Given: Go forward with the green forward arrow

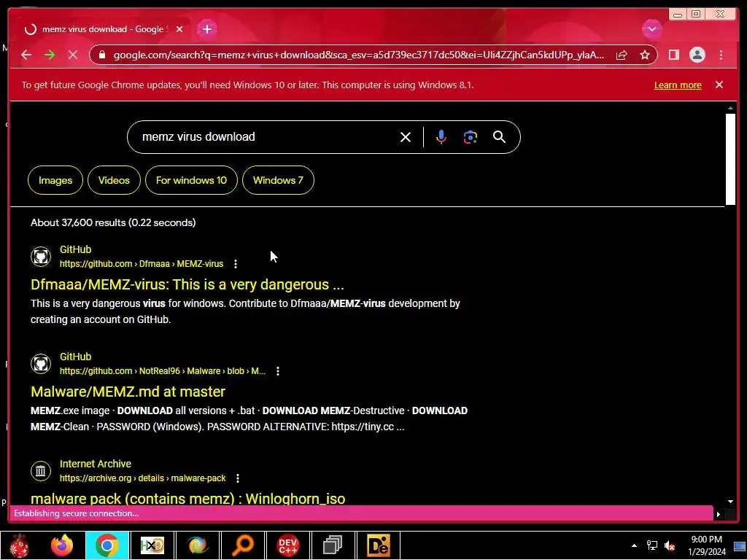Looking at the screenshot, I should coord(50,55).
